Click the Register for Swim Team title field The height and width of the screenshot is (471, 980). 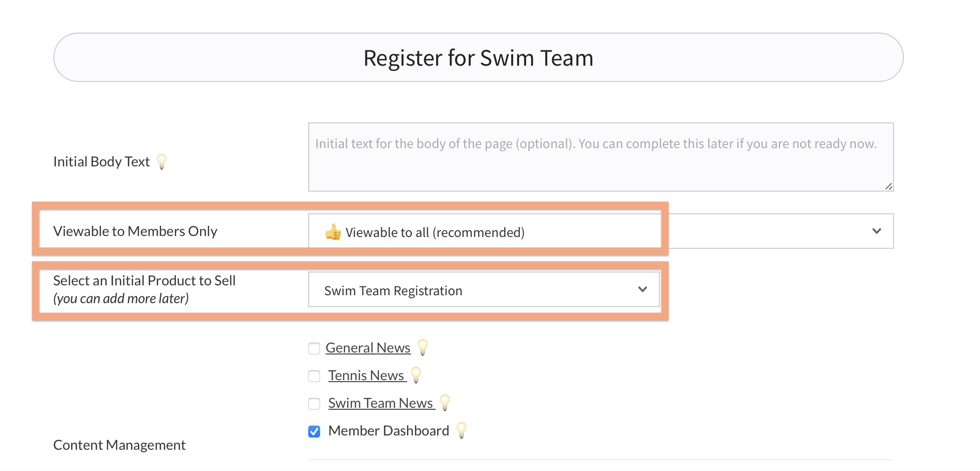click(478, 58)
